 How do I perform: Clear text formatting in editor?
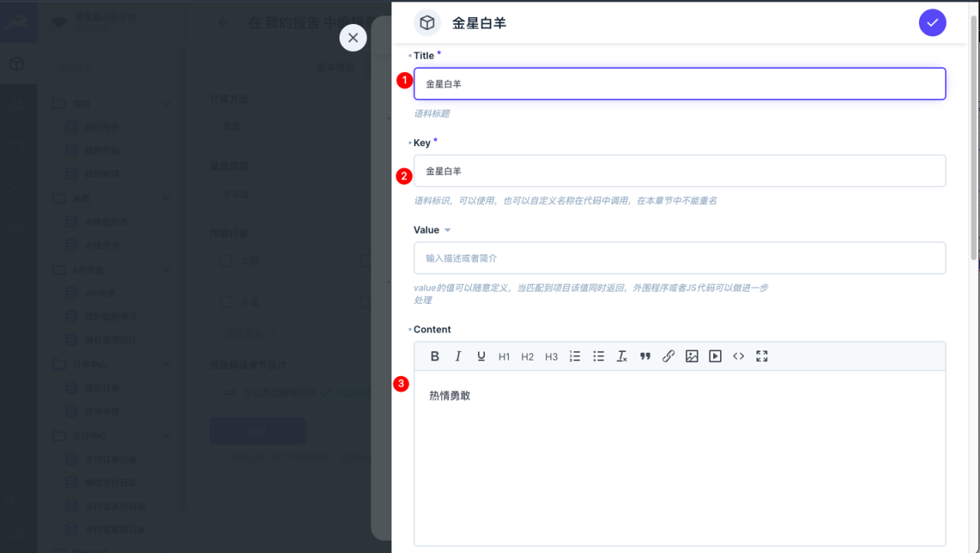point(621,357)
